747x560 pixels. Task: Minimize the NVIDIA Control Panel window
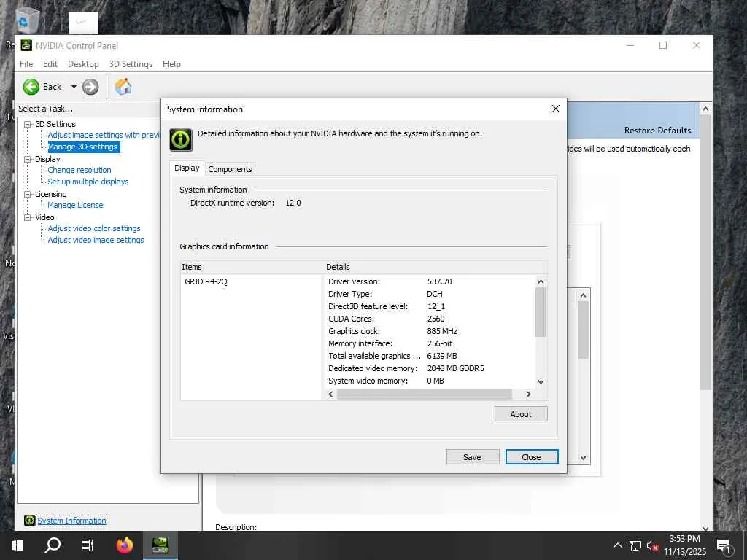pyautogui.click(x=630, y=45)
